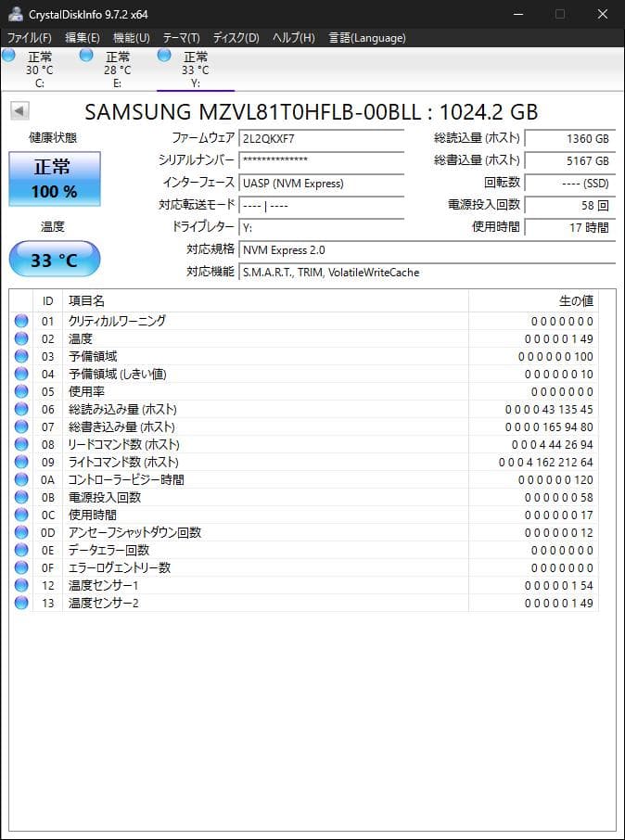Click power-on hours value 17 時間

coord(569,228)
